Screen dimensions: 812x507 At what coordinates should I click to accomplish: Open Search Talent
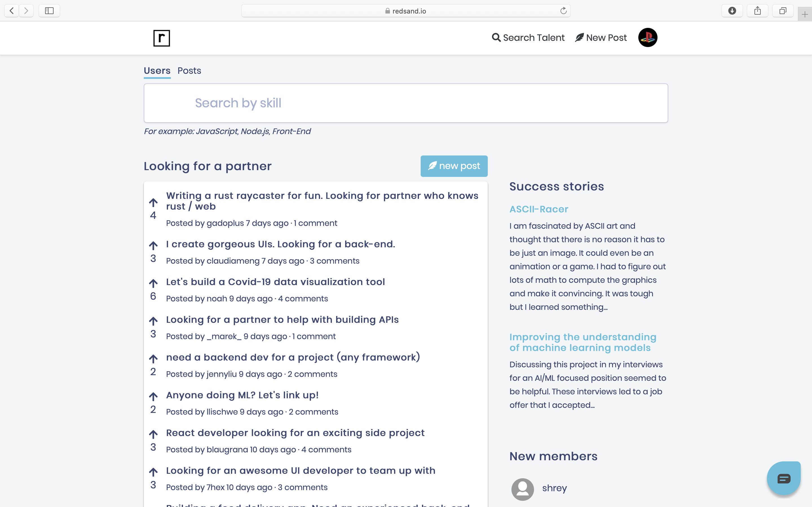tap(528, 37)
